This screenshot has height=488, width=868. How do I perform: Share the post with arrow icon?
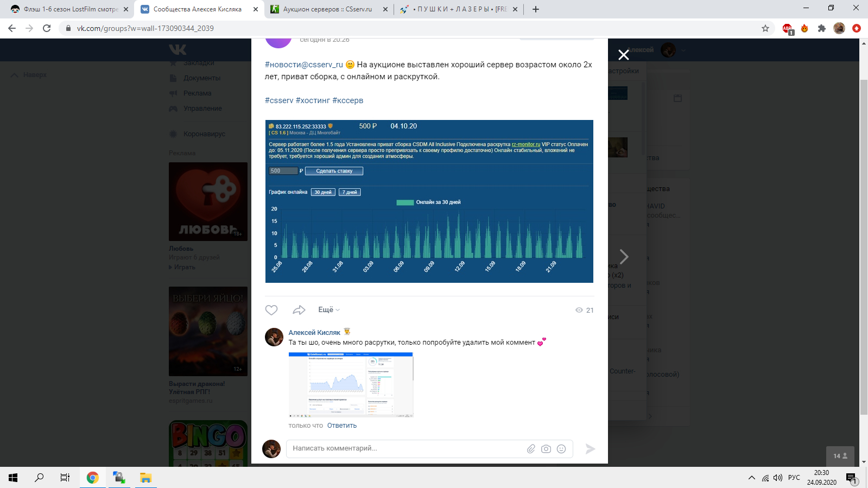coord(299,310)
